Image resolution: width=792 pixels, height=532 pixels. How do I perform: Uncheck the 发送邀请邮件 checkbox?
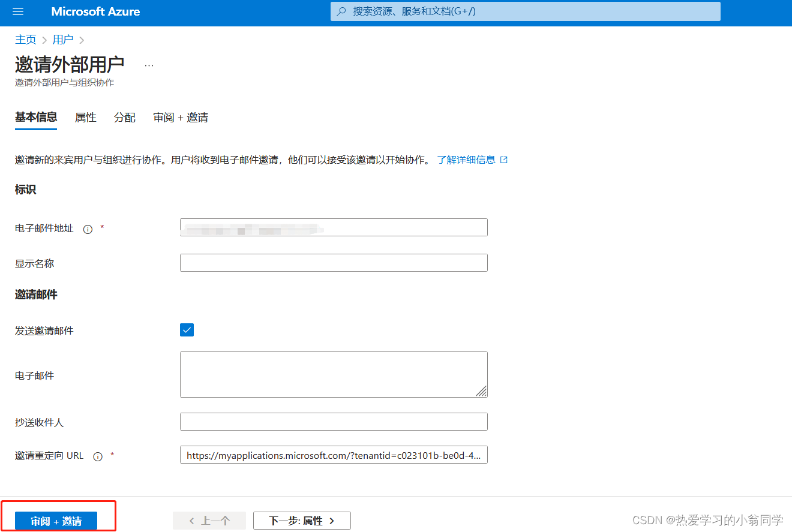187,330
